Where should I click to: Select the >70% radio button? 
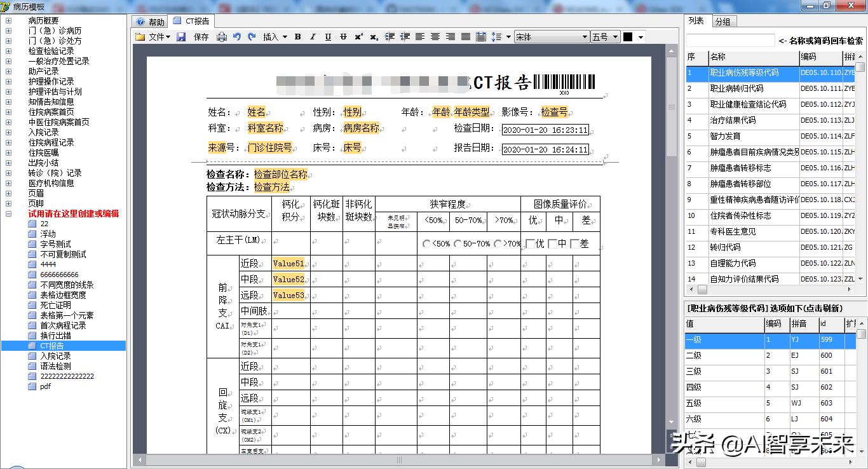tap(498, 244)
